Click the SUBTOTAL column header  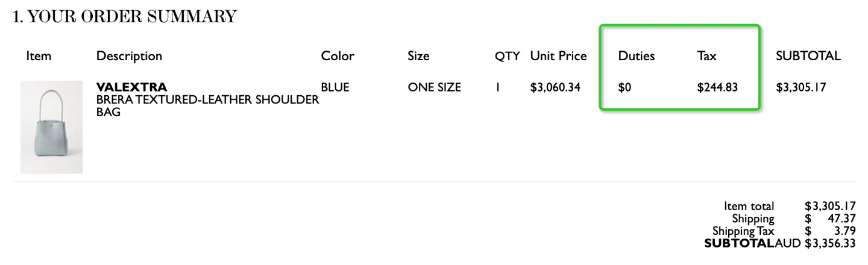coord(808,57)
